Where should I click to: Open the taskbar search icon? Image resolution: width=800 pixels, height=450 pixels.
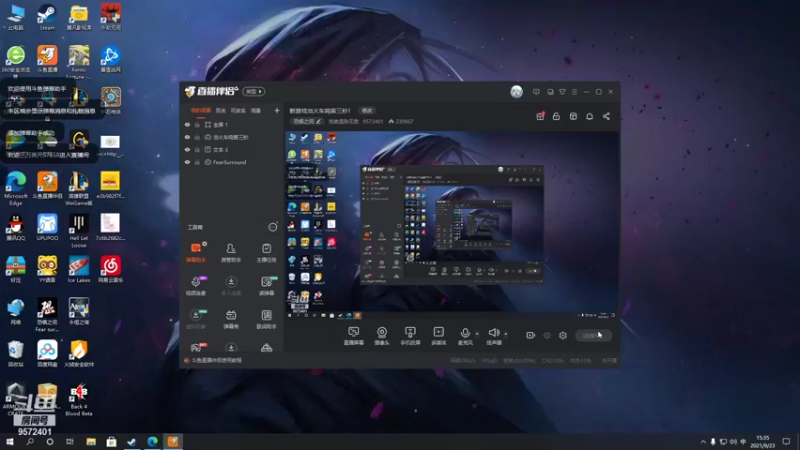(30, 441)
